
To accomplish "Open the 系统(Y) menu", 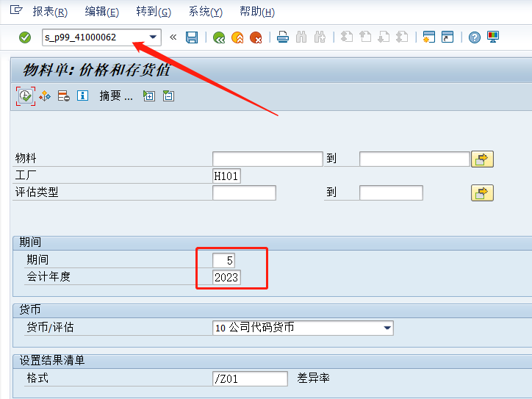I will (x=205, y=12).
